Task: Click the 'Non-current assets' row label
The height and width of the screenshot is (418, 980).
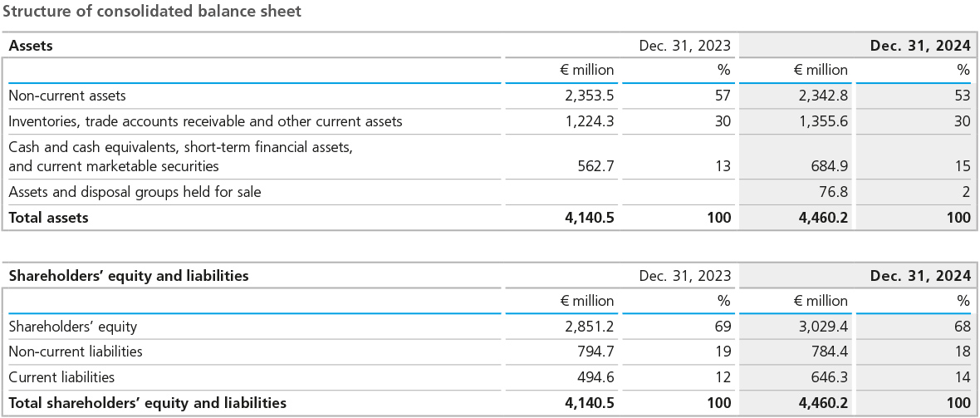Action: pyautogui.click(x=67, y=96)
